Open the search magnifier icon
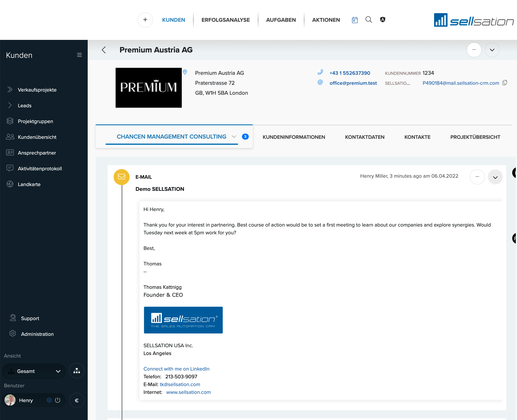Image resolution: width=517 pixels, height=420 pixels. 369,20
